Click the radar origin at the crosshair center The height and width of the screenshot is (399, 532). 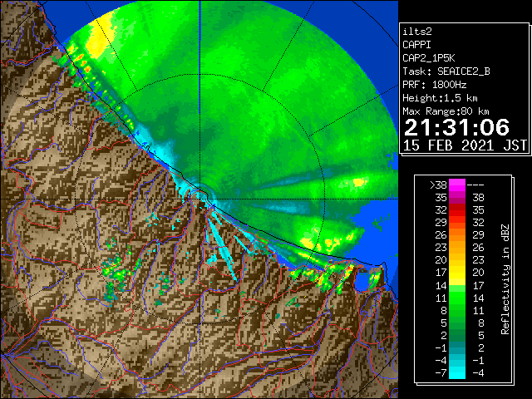199,199
